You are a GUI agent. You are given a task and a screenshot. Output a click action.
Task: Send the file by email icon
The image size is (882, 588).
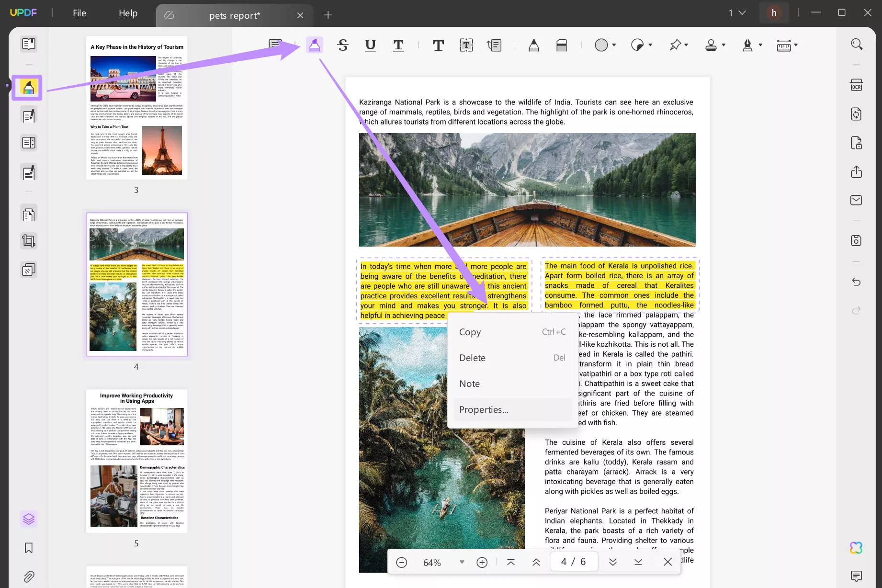point(857,200)
